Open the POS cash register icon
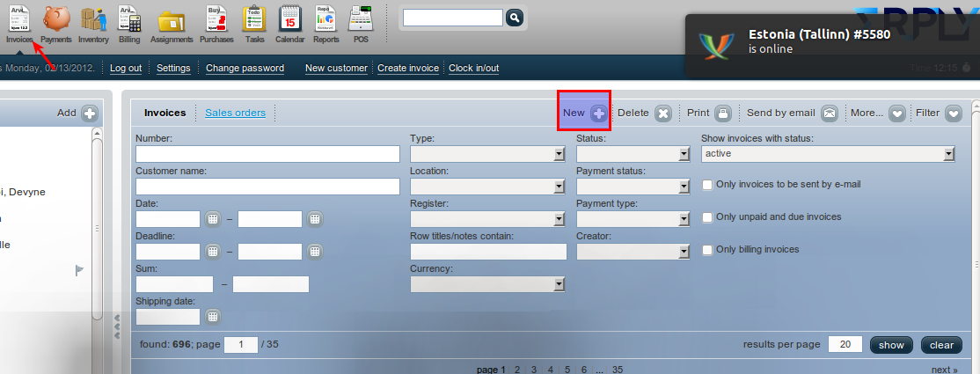This screenshot has height=374, width=980. (x=361, y=24)
